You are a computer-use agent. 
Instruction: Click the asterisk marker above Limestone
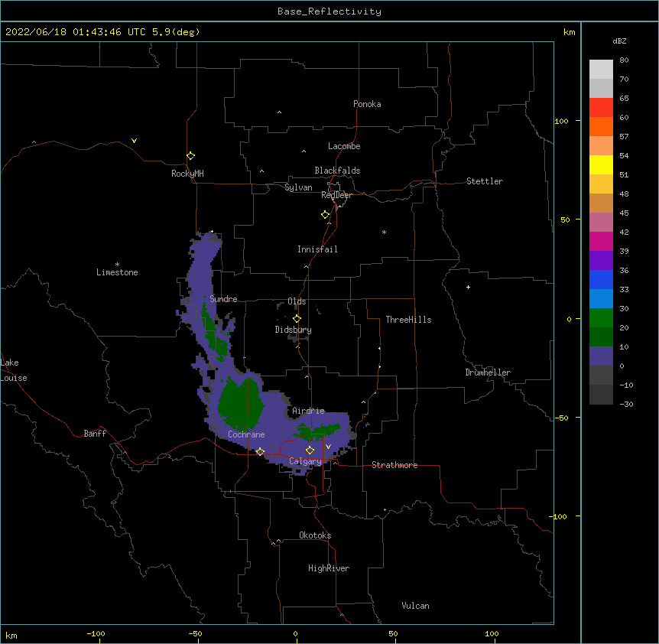point(117,265)
